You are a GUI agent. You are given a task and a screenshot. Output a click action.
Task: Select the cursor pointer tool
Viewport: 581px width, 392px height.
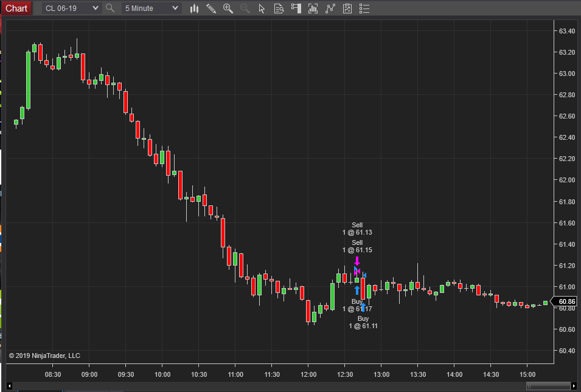262,9
